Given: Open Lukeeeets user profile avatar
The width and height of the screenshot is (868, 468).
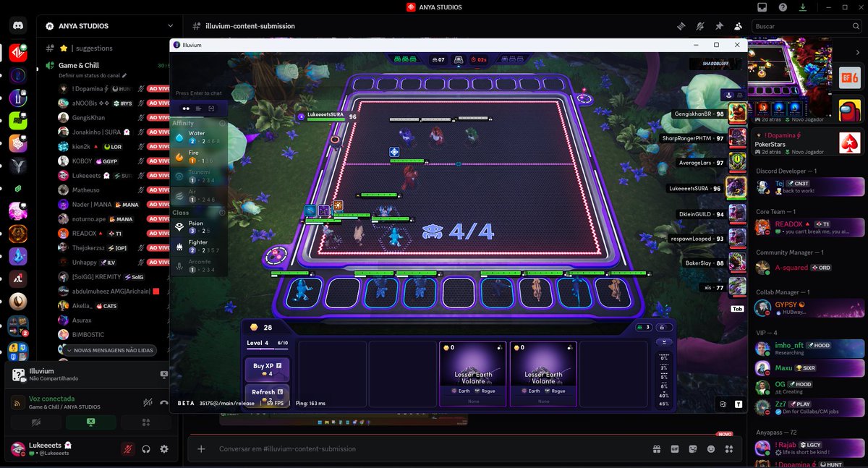Looking at the screenshot, I should click(x=19, y=448).
